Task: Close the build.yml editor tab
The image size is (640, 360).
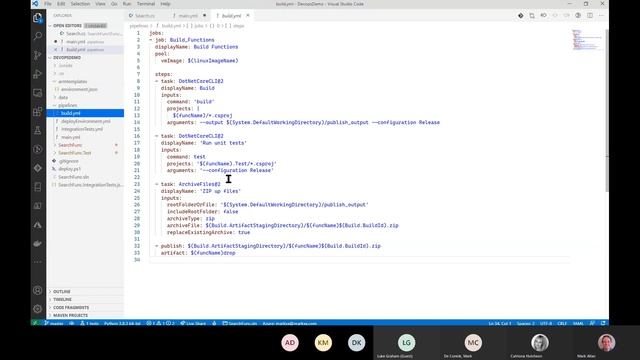Action: pos(248,16)
